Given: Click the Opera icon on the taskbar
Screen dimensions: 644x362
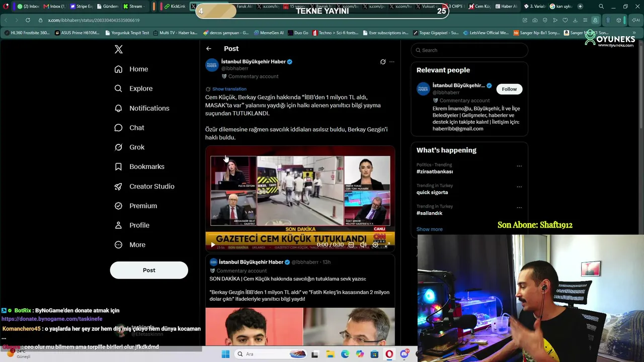Looking at the screenshot, I should (389, 354).
